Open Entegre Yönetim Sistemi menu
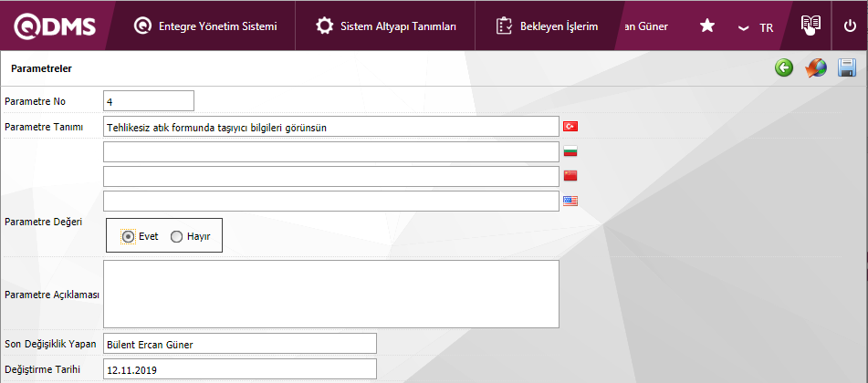Image resolution: width=868 pixels, height=383 pixels. tap(205, 26)
